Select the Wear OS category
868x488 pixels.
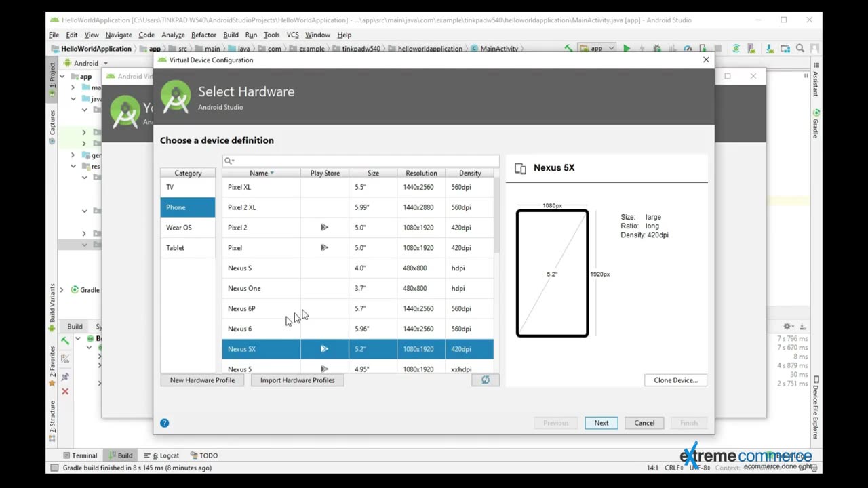tap(188, 228)
